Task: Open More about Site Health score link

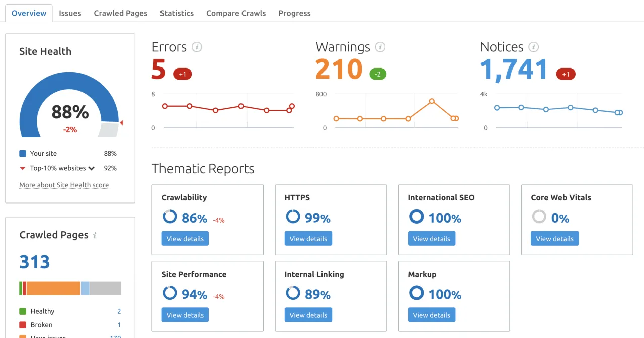Action: (64, 185)
